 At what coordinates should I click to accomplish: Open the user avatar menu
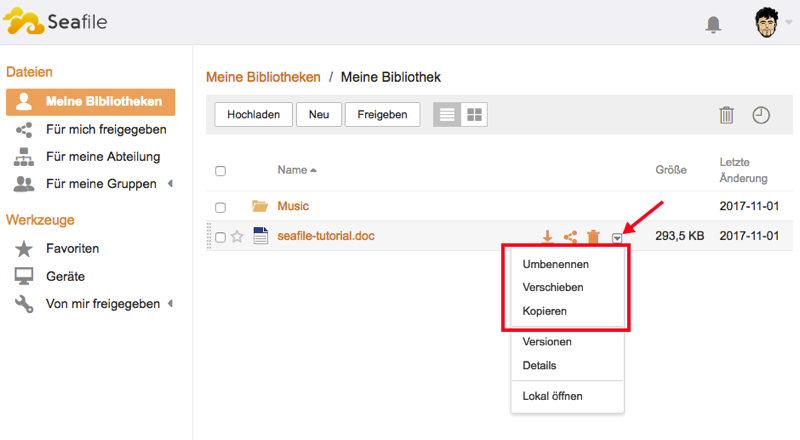pos(767,24)
